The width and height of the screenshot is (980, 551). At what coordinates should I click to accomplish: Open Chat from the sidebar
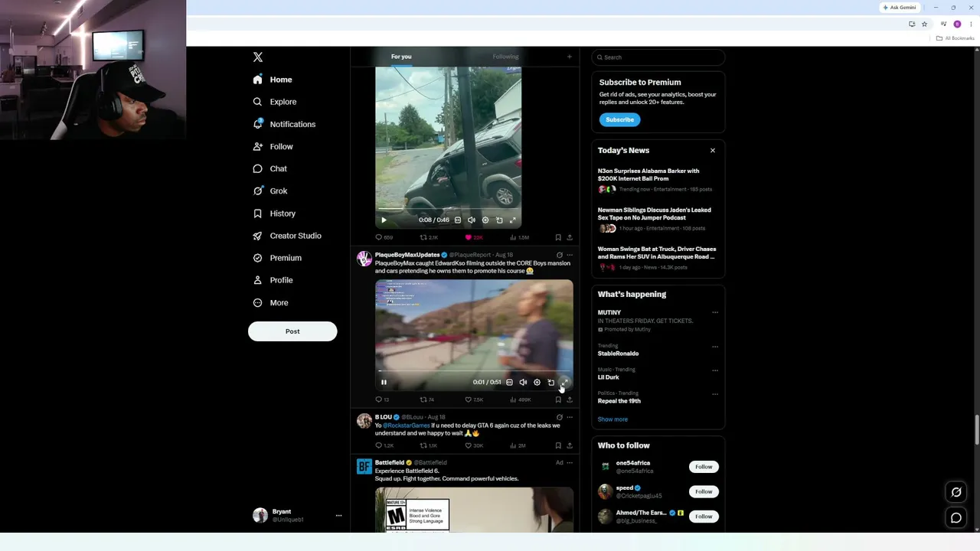[270, 168]
